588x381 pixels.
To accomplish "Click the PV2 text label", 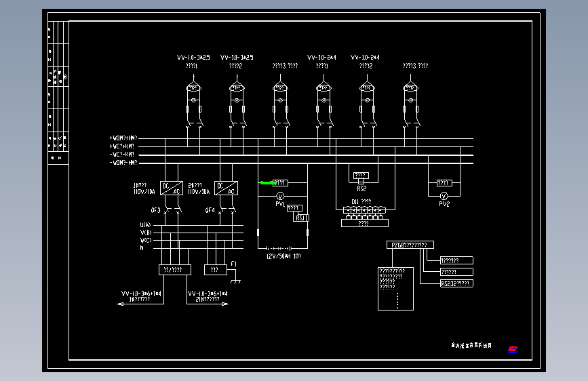I will pos(444,204).
